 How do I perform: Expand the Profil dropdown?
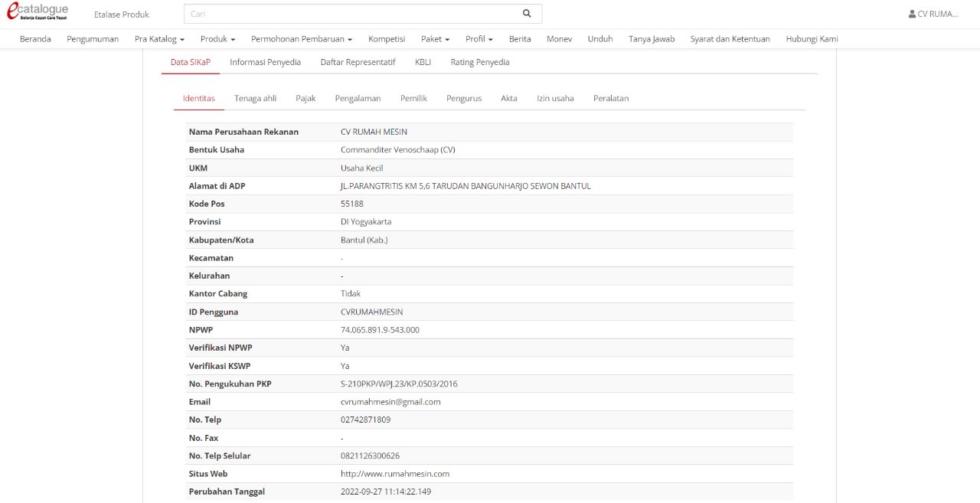pyautogui.click(x=478, y=38)
